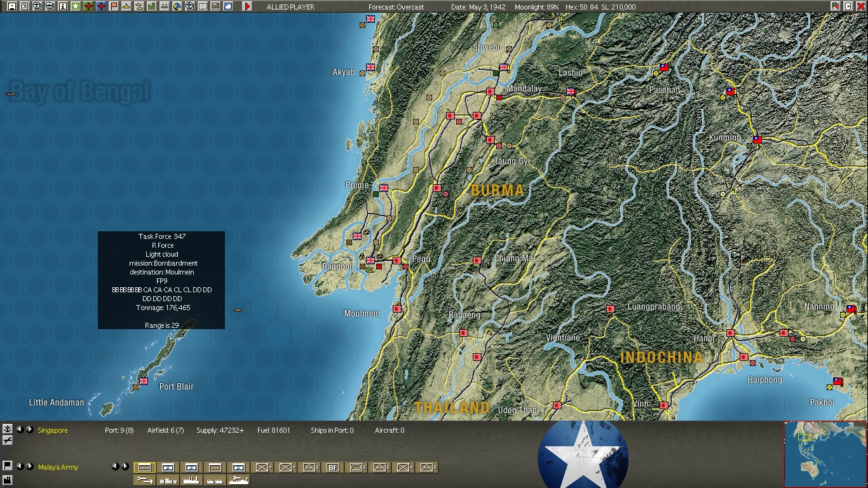
Task: Click the Akyab city label
Action: (344, 72)
